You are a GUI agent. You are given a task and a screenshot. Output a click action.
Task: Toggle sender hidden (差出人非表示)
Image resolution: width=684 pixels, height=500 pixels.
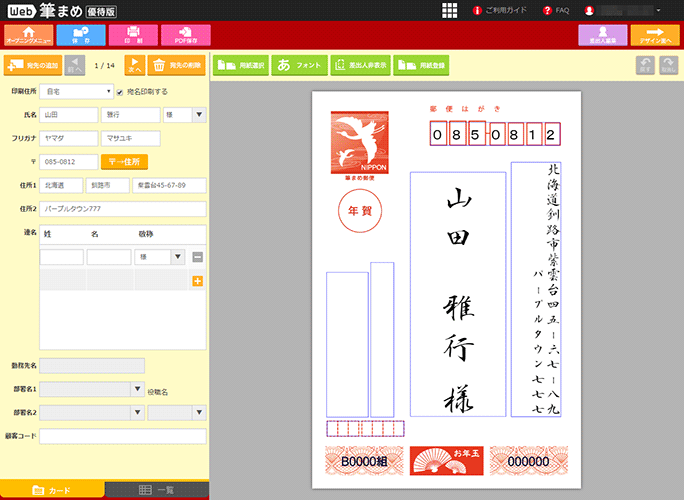click(360, 65)
